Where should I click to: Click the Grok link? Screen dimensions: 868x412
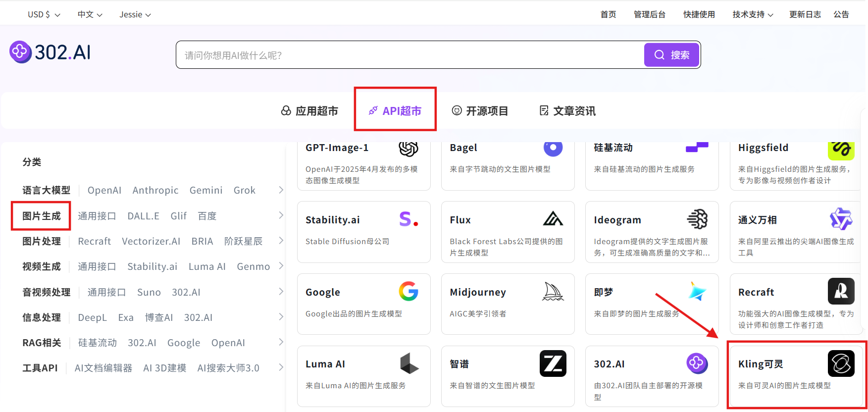coord(245,190)
